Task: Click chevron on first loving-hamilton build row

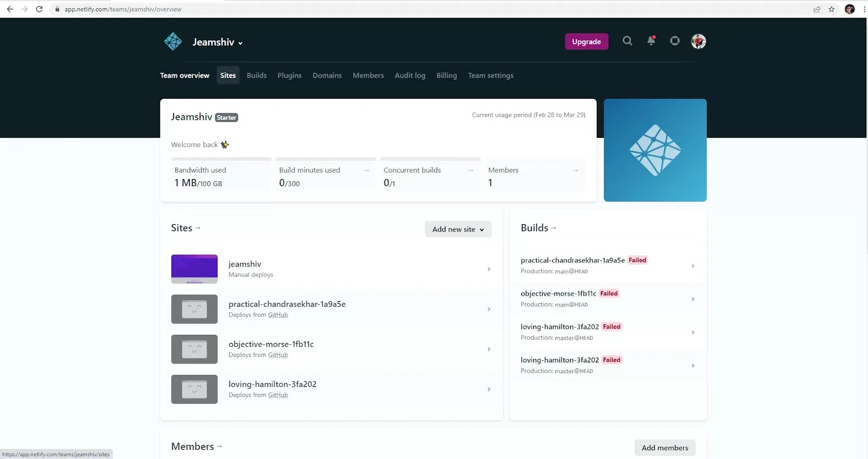Action: (x=693, y=332)
